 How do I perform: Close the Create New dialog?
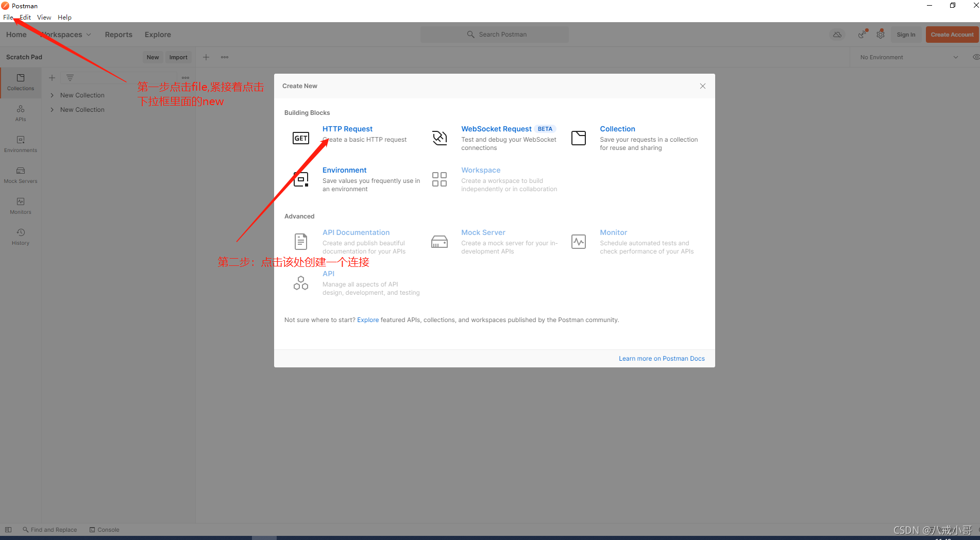tap(703, 86)
